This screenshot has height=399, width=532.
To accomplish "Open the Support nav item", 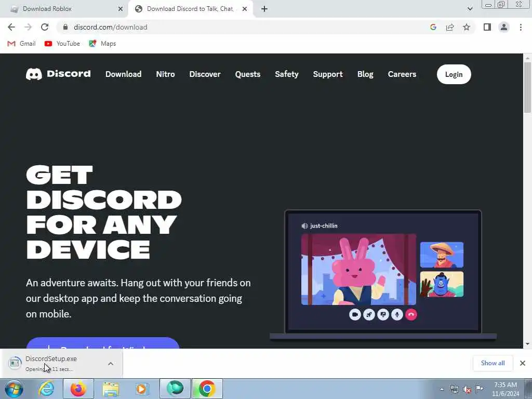I will coord(328,74).
